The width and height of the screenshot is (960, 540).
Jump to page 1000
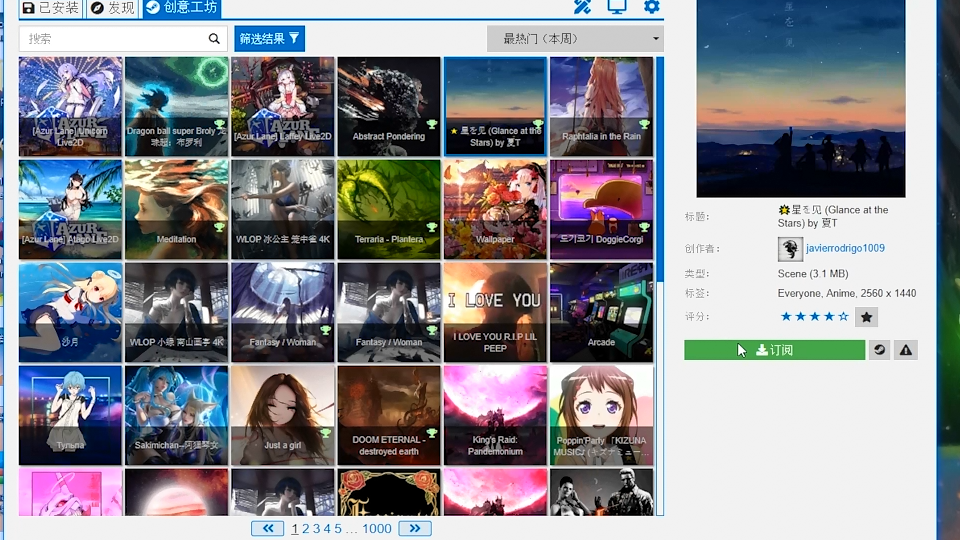click(377, 528)
